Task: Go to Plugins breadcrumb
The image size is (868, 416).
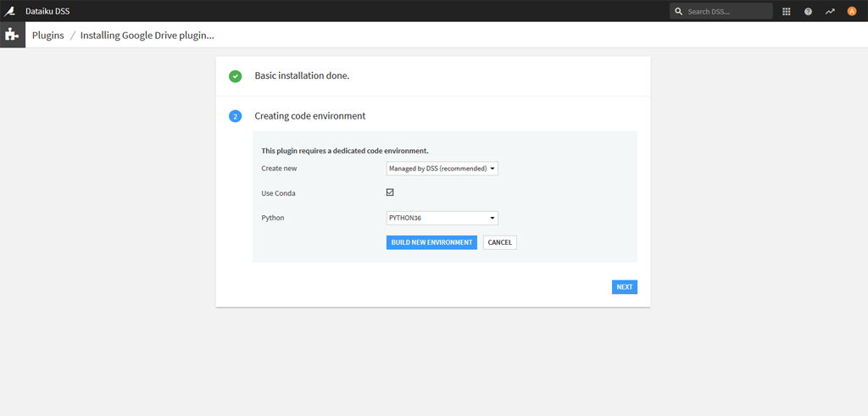Action: pyautogui.click(x=48, y=36)
